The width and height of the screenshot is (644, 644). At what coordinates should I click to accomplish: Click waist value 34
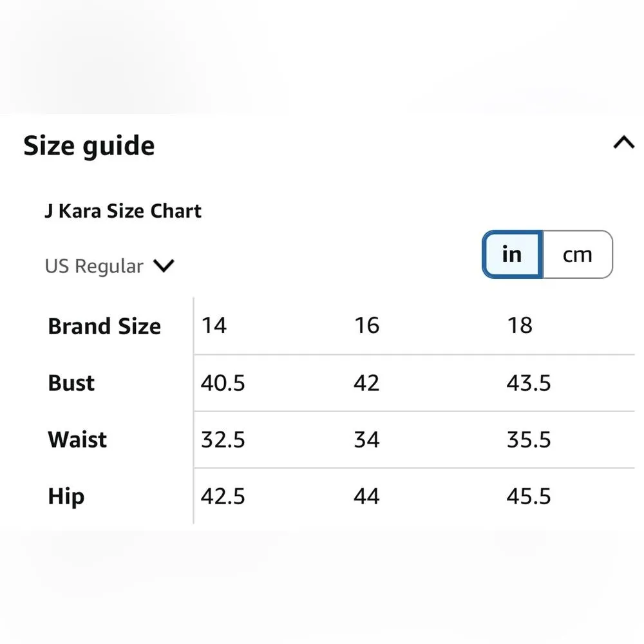[366, 440]
